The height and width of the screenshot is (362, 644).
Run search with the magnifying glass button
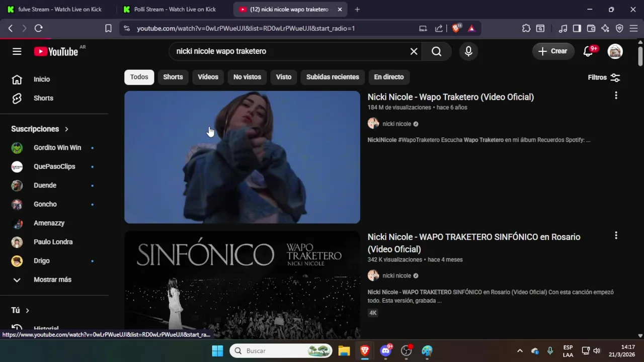click(436, 51)
